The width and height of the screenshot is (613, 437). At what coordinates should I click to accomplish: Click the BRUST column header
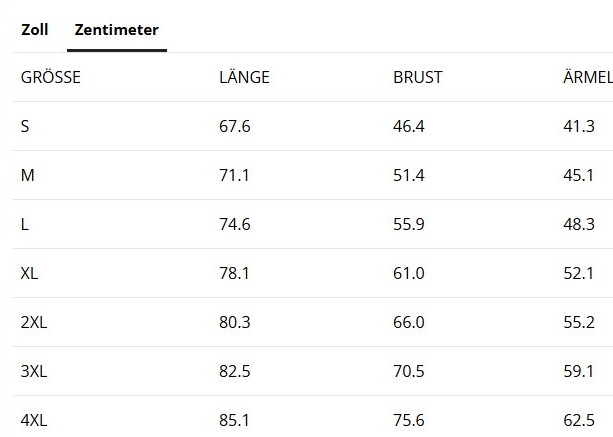click(418, 77)
